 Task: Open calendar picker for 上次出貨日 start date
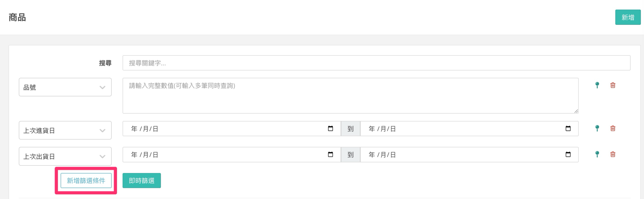[330, 154]
